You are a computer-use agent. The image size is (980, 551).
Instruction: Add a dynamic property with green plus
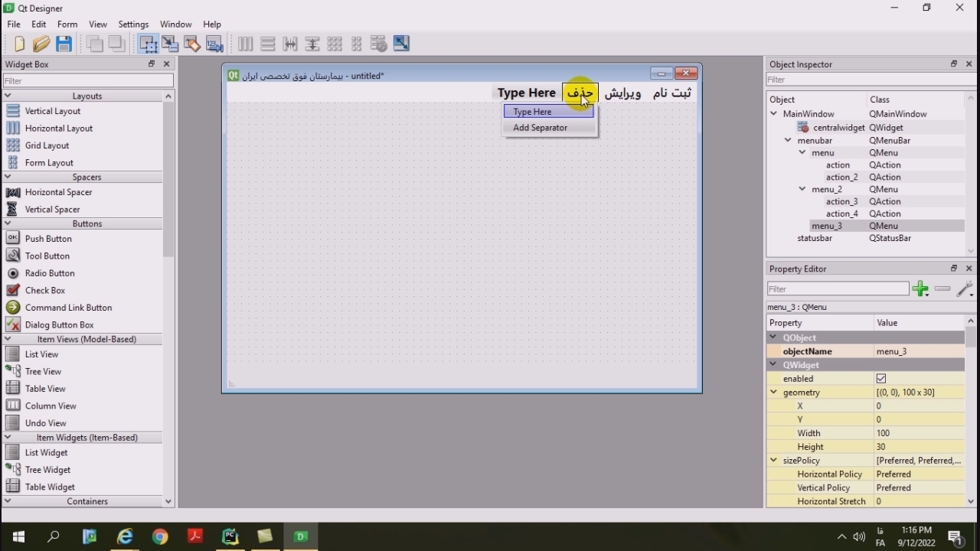coord(920,289)
